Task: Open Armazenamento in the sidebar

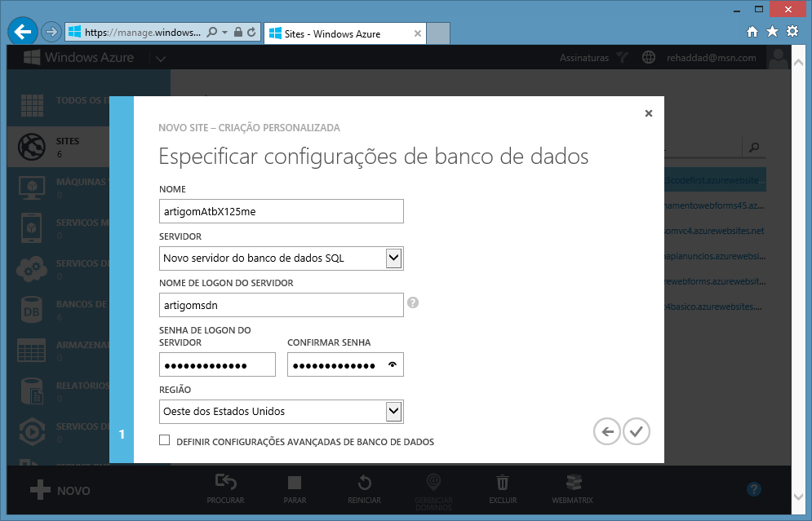Action: point(58,351)
